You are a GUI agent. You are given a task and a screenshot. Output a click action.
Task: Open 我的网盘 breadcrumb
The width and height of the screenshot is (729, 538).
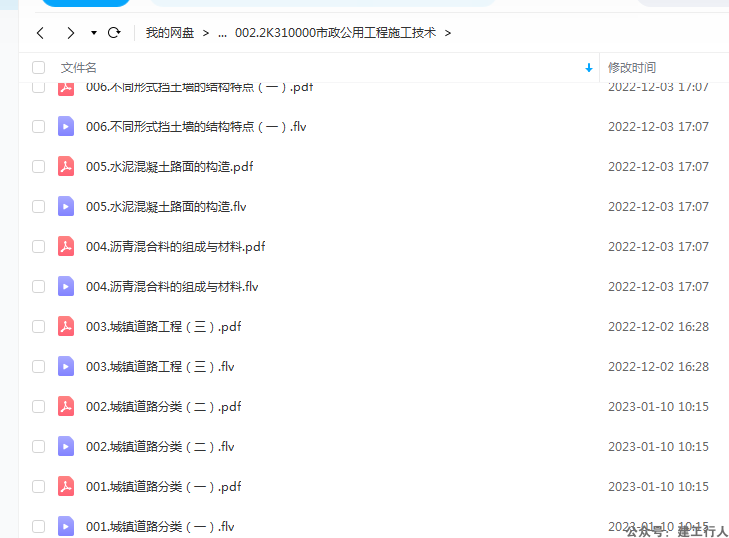pyautogui.click(x=170, y=33)
